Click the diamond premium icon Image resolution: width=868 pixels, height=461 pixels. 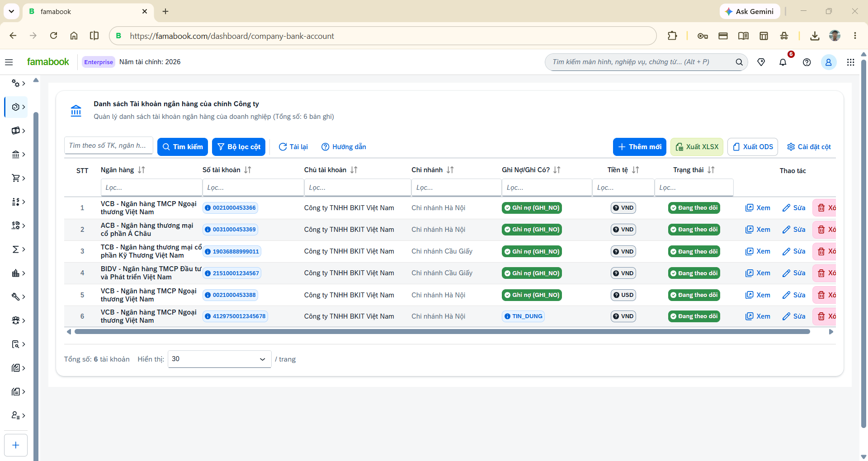click(x=761, y=62)
